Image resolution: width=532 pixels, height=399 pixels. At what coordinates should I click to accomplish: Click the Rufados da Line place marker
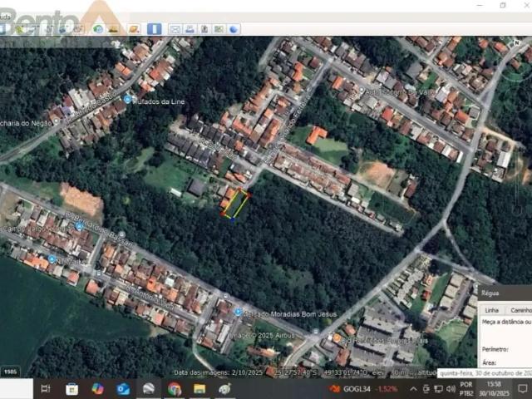coord(127,100)
